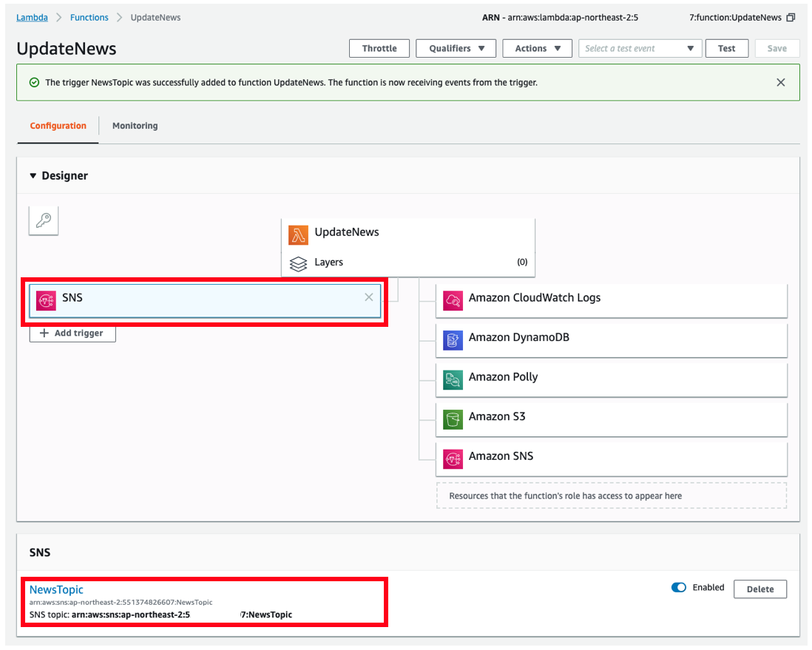
Task: Click the green success checkmark icon
Action: [x=34, y=83]
